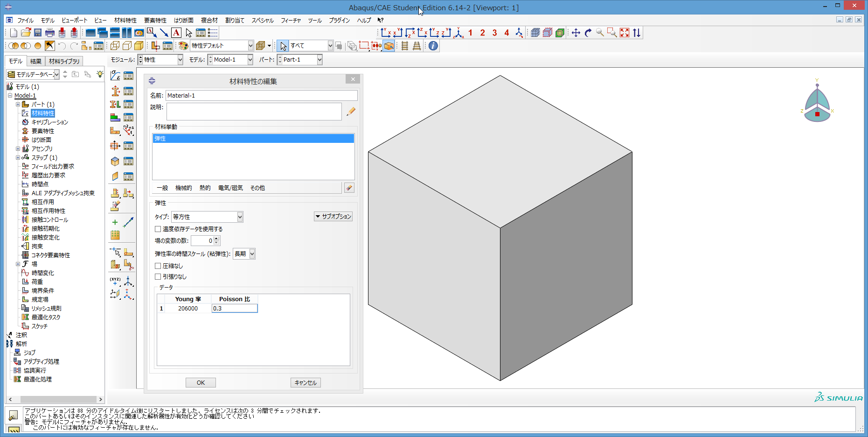The height and width of the screenshot is (437, 868).
Task: Select 荷重 in the model tree
Action: (x=37, y=282)
